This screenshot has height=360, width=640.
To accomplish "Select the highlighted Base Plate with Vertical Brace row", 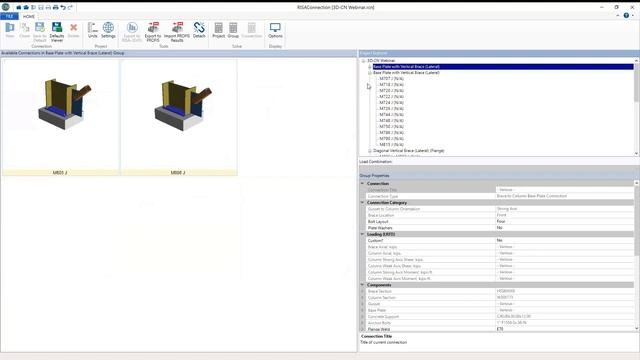I will point(503,67).
